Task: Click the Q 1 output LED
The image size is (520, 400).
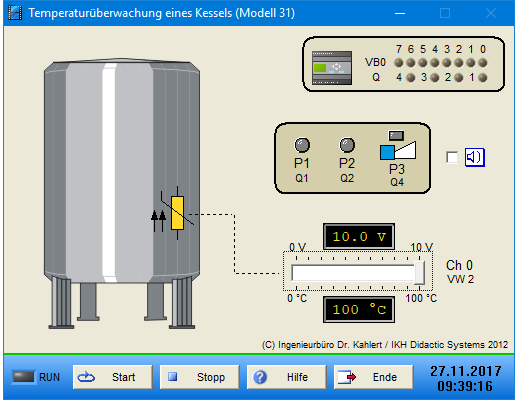Action: pos(483,78)
